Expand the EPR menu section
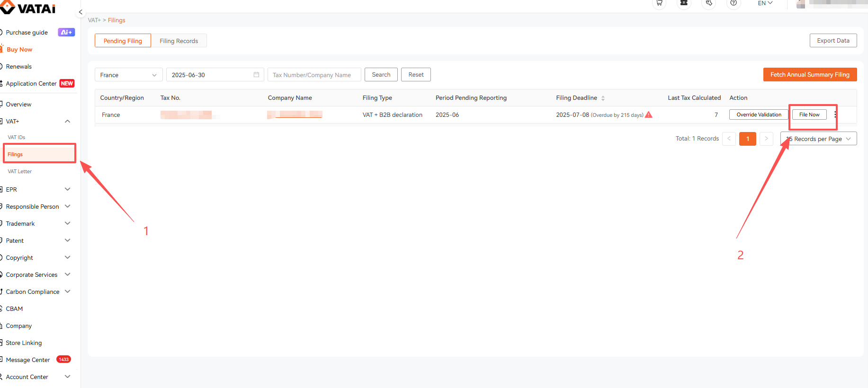Image resolution: width=868 pixels, height=388 pixels. click(x=67, y=189)
